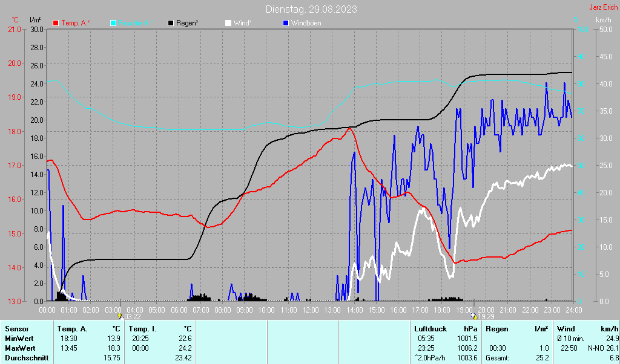Click the 'Gesamt:' rain total label
620x364 pixels.
pos(498,358)
